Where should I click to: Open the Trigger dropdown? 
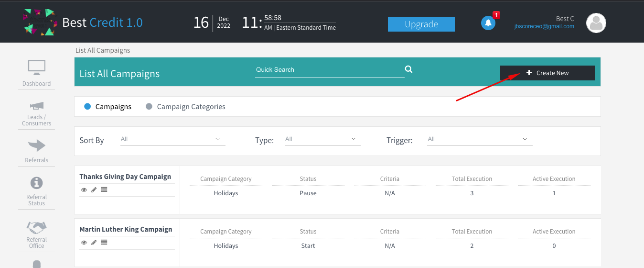click(x=480, y=139)
